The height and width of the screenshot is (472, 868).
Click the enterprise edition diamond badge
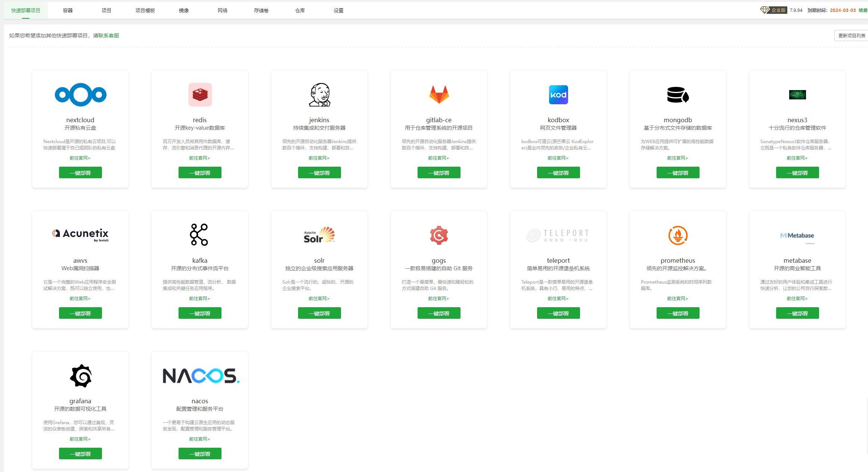coord(774,10)
